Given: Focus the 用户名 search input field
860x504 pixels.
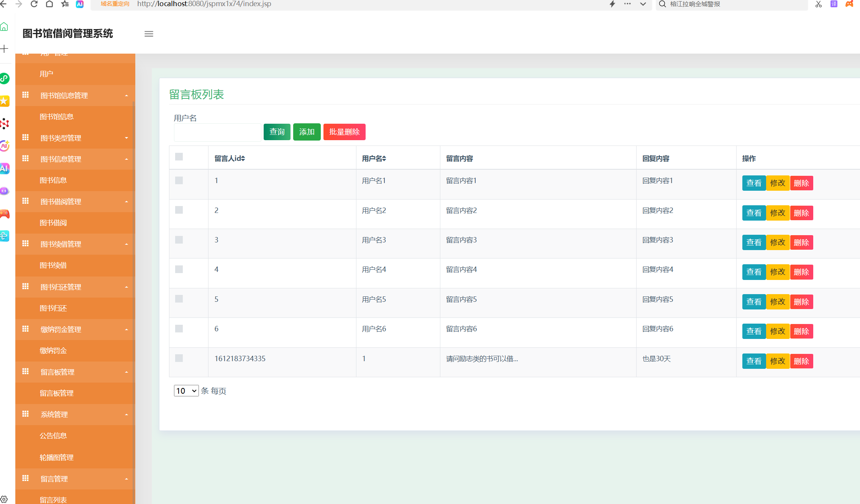Looking at the screenshot, I should click(217, 132).
